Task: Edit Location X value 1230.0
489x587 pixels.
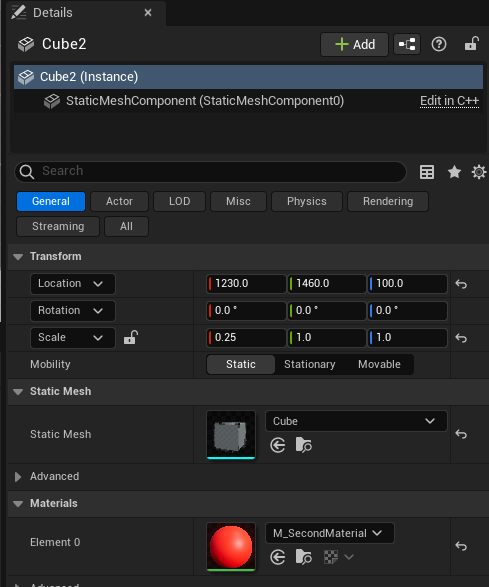Action: tap(246, 284)
